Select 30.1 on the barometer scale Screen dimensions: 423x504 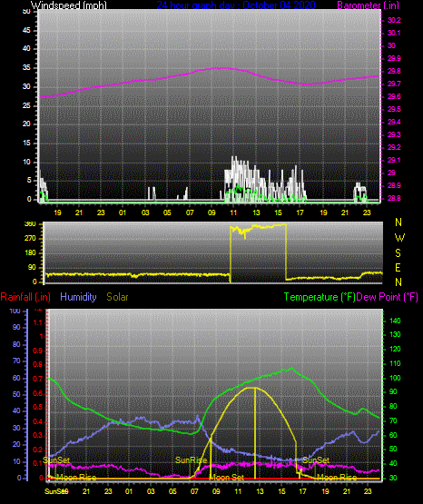click(394, 33)
